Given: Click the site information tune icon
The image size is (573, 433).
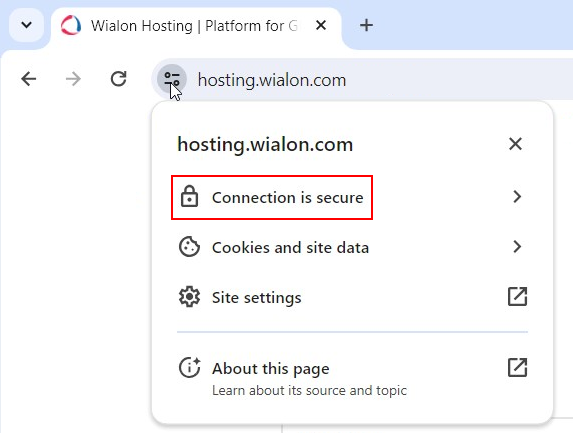Looking at the screenshot, I should tap(172, 79).
